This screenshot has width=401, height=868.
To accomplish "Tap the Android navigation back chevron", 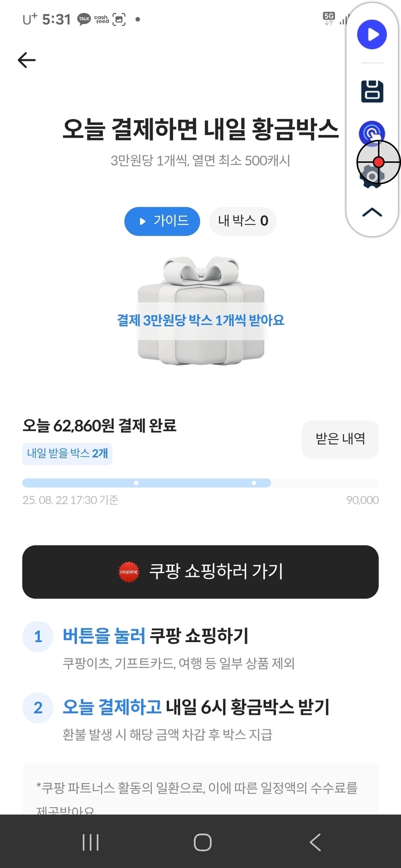I will click(315, 842).
